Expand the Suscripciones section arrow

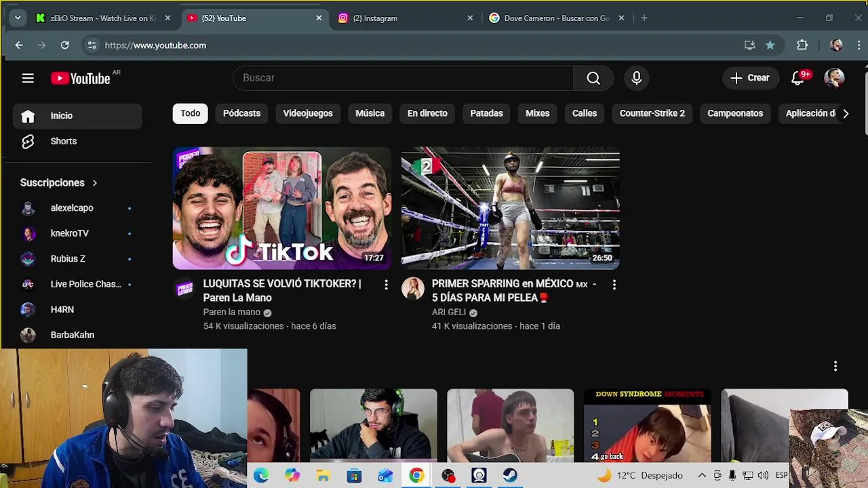coord(95,183)
